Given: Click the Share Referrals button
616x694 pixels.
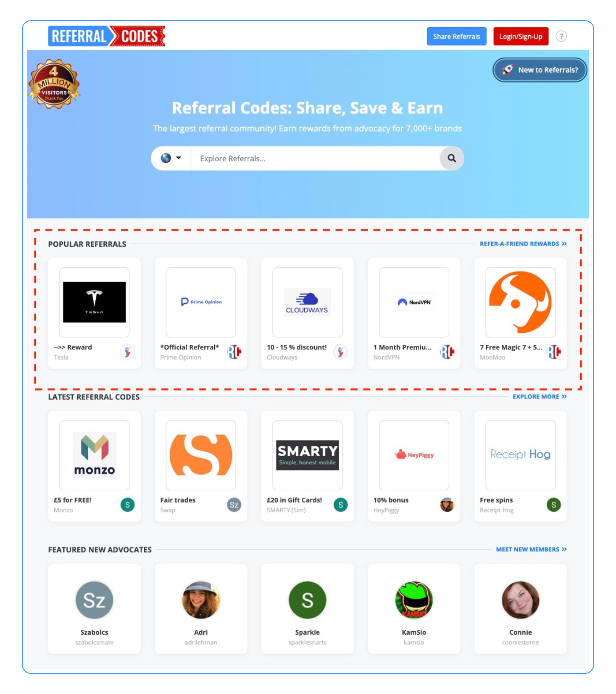Looking at the screenshot, I should coord(457,37).
